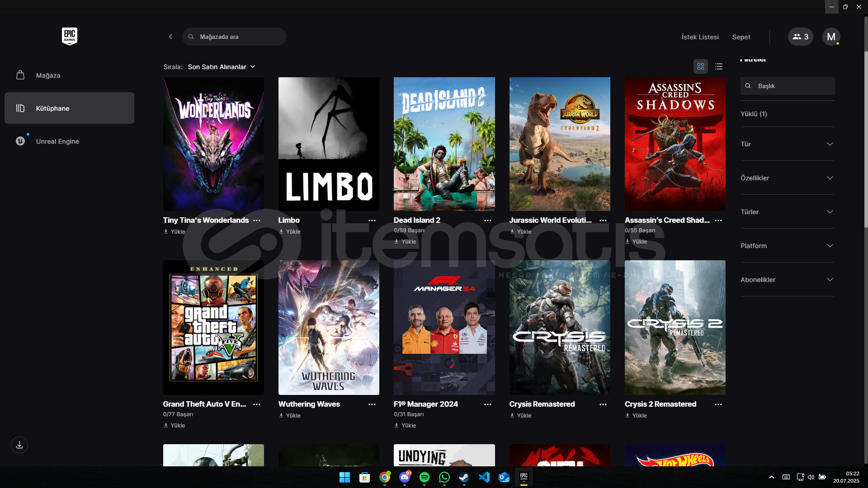Go back with the arrow icon
This screenshot has height=488, width=868.
coord(170,37)
